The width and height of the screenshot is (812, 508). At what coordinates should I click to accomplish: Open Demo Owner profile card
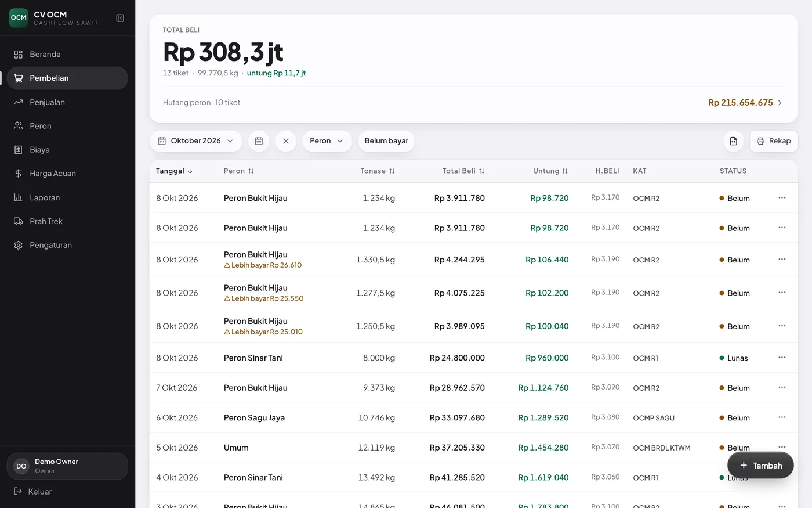pos(67,466)
